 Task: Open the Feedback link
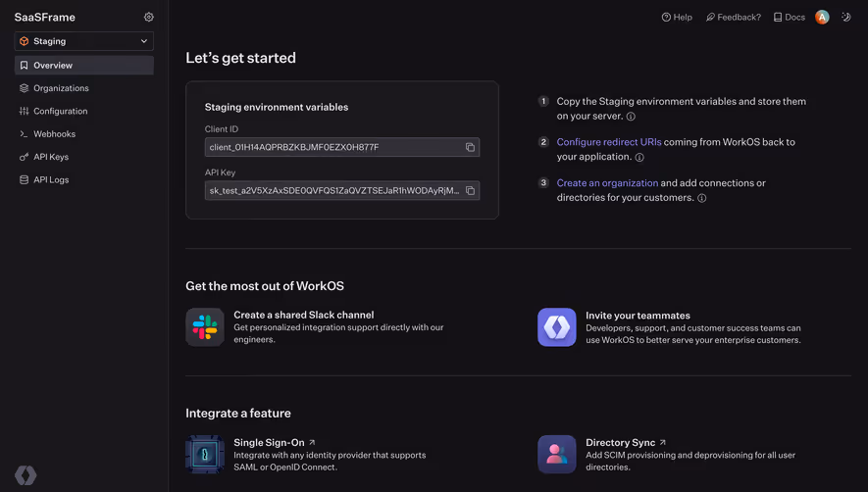click(x=733, y=18)
